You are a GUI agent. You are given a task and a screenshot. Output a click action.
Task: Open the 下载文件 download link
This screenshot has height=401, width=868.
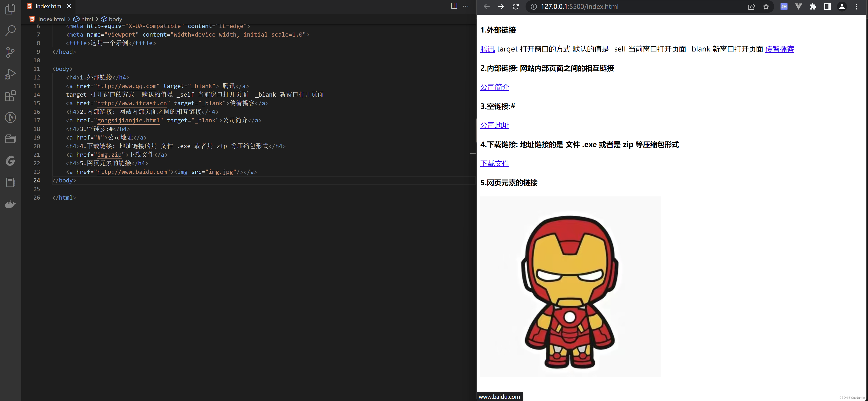494,164
